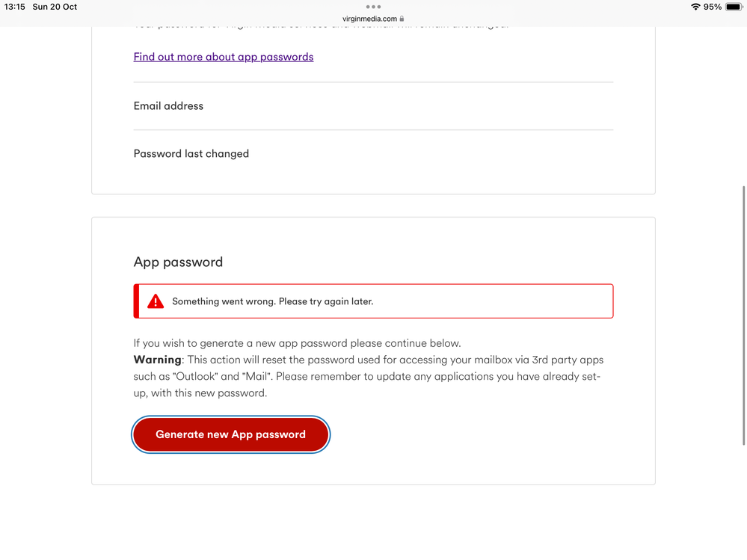Image resolution: width=747 pixels, height=560 pixels.
Task: Tap the 13:15 clock in status bar
Action: click(x=14, y=7)
